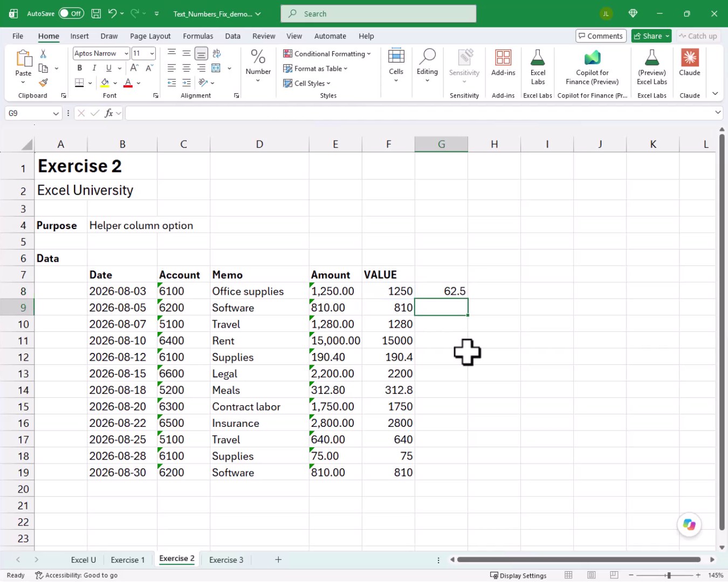Click the zoom slider handle

point(669,575)
